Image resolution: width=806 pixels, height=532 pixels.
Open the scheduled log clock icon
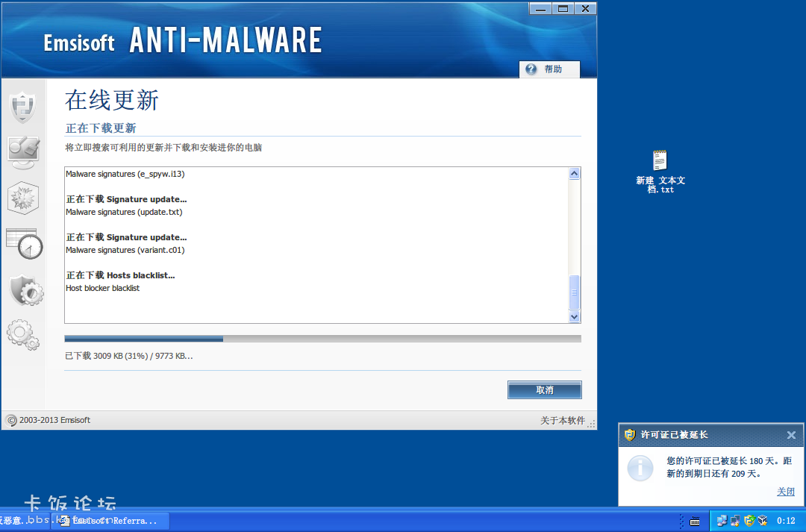click(24, 244)
